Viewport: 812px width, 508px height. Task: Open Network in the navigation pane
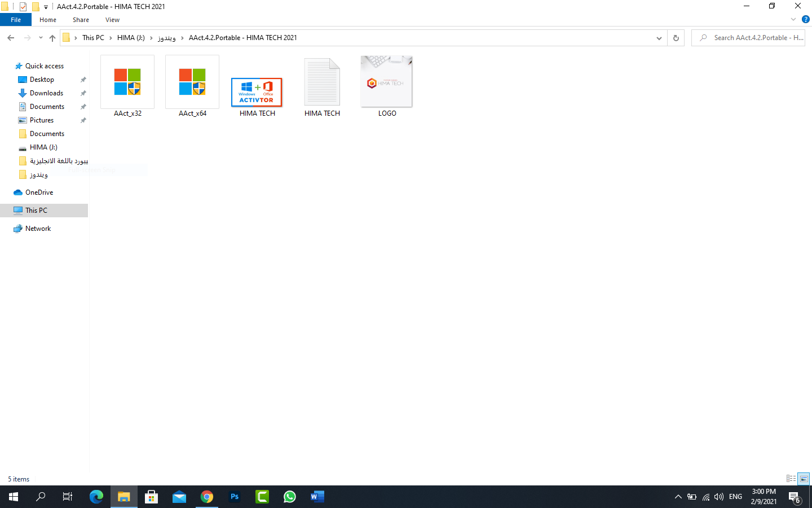(38, 229)
